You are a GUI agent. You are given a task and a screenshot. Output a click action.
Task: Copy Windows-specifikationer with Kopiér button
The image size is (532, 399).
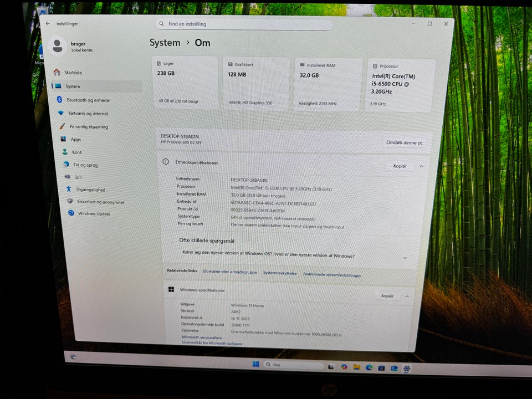click(387, 296)
